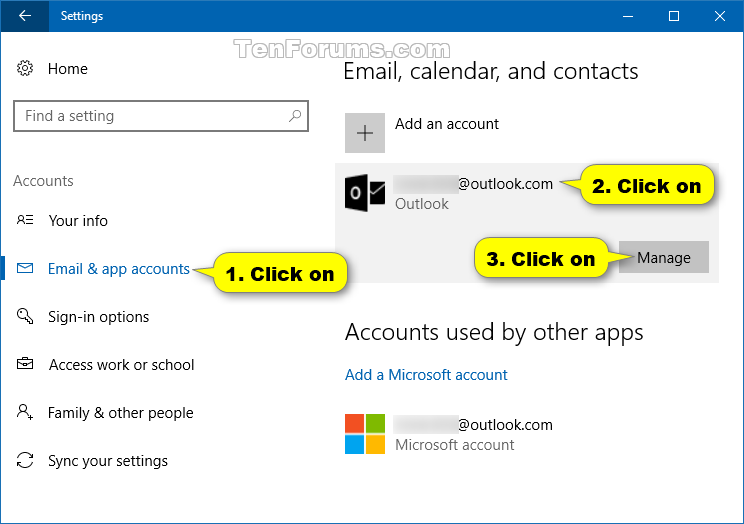
Task: Click the Find a setting search box
Action: [x=161, y=116]
